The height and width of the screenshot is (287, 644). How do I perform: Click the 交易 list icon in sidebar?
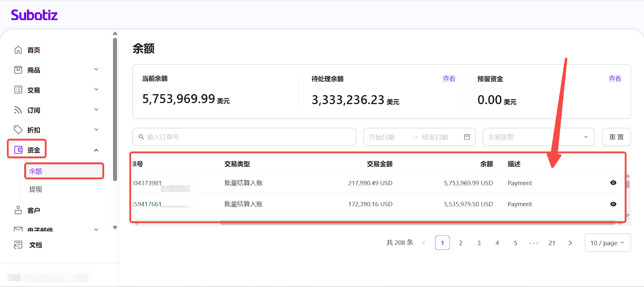(18, 90)
